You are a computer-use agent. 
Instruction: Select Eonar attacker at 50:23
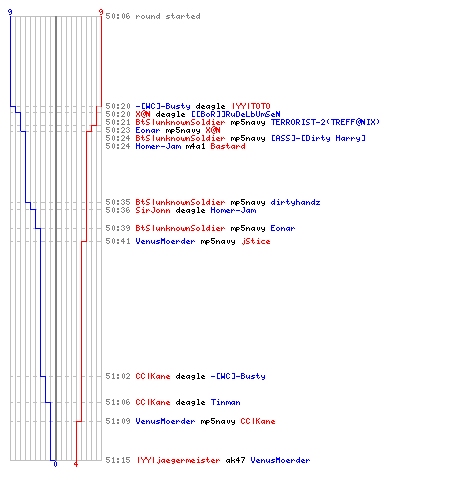(x=148, y=130)
